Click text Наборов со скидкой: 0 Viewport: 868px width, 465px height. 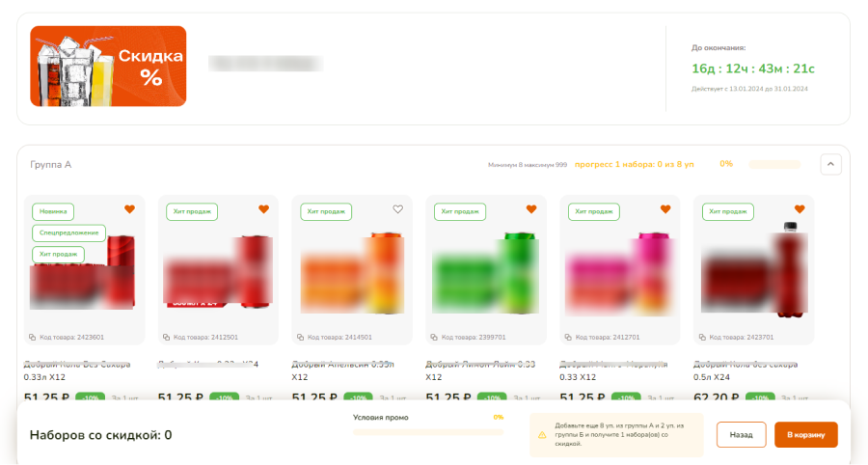(x=100, y=435)
